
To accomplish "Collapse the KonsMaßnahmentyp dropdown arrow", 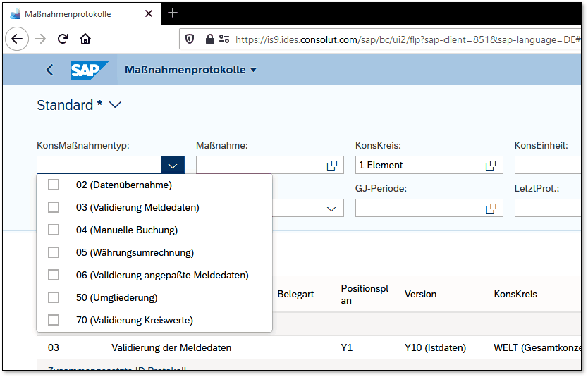I will (173, 166).
